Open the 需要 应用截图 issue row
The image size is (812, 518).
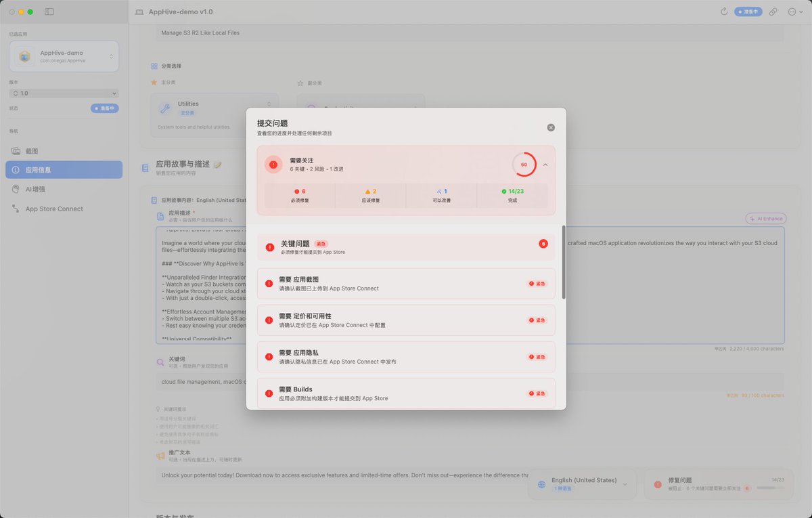406,284
